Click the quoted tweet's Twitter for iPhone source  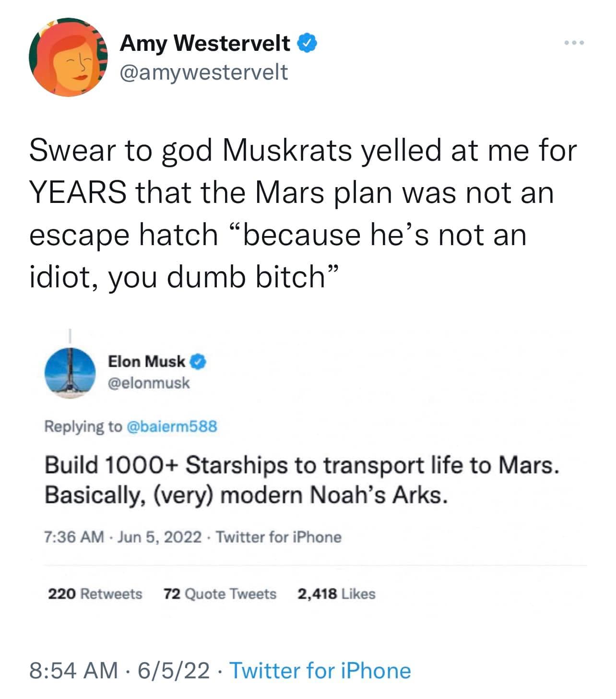(279, 537)
